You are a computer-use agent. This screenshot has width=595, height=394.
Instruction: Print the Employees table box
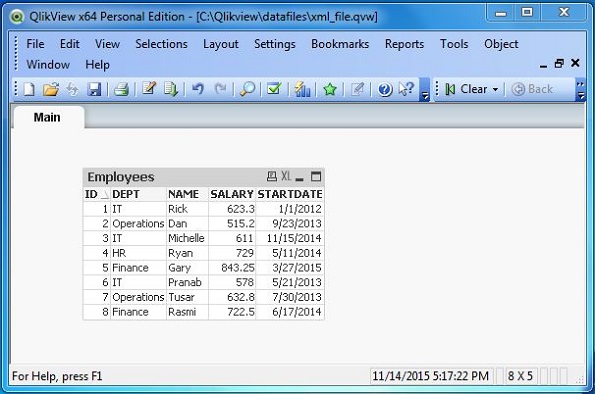tap(272, 176)
